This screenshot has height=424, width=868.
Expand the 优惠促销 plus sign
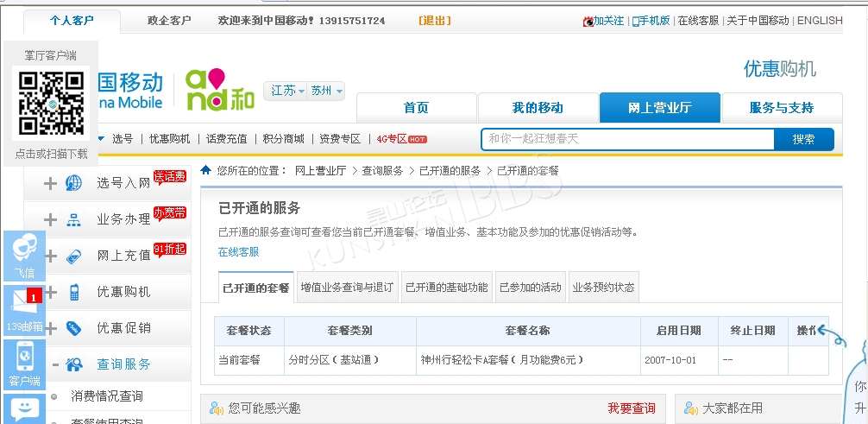[x=50, y=328]
